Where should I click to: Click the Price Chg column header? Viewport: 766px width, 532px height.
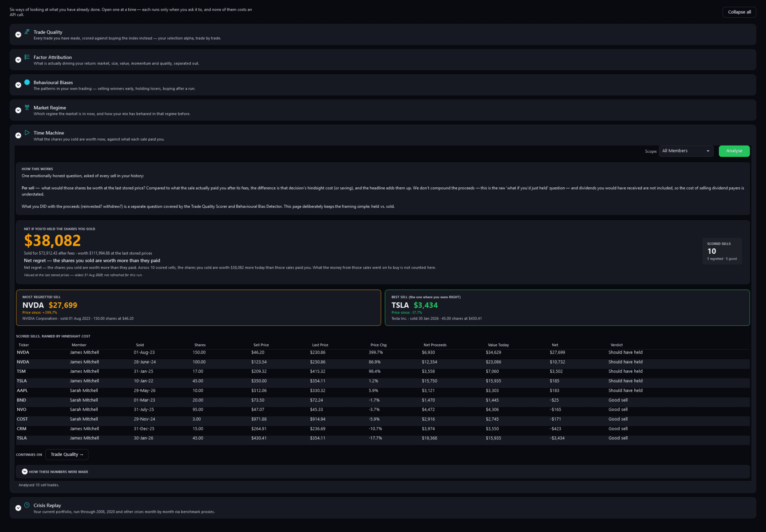coord(379,345)
